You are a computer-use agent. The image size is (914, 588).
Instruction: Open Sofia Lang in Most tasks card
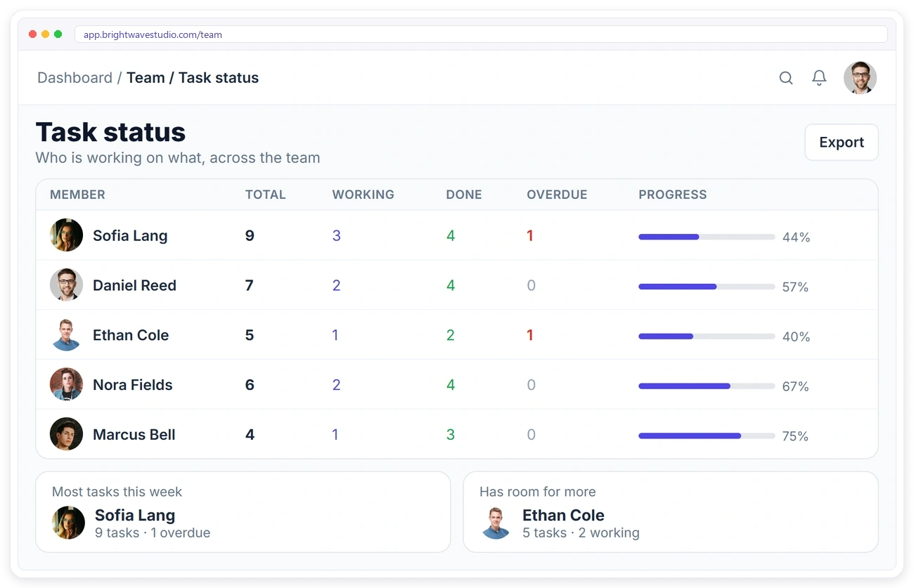pyautogui.click(x=135, y=515)
